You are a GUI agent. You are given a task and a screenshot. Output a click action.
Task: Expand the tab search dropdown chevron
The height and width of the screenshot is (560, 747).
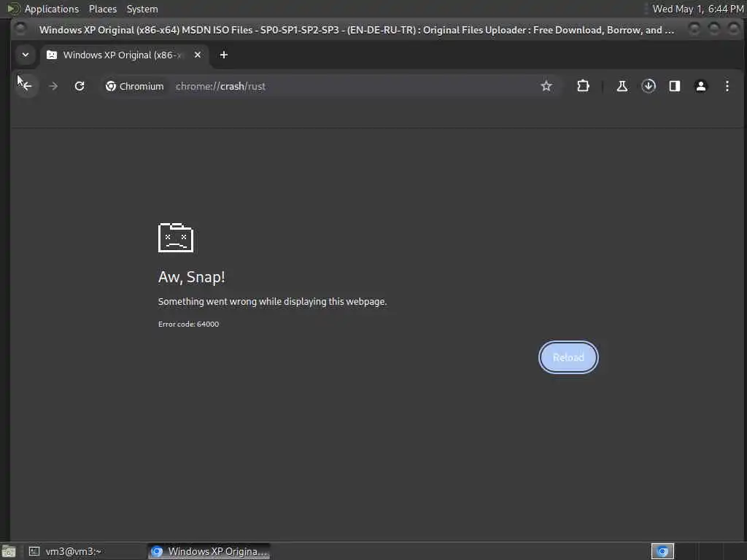[26, 55]
